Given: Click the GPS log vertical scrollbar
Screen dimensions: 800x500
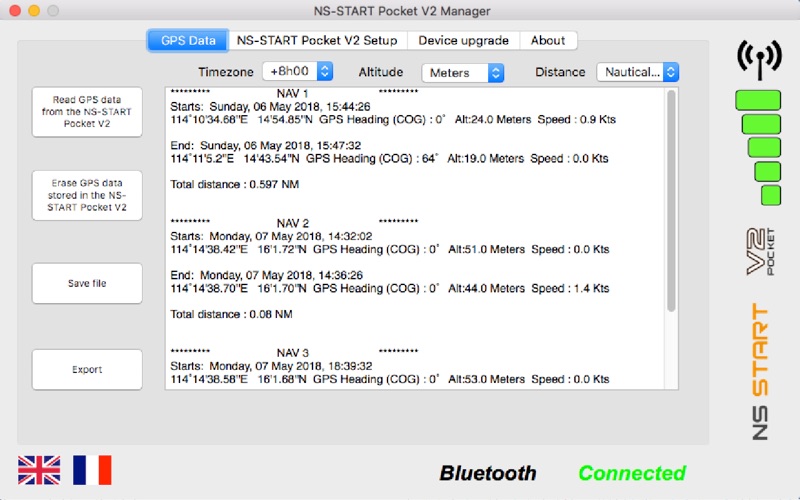Looking at the screenshot, I should click(671, 201).
